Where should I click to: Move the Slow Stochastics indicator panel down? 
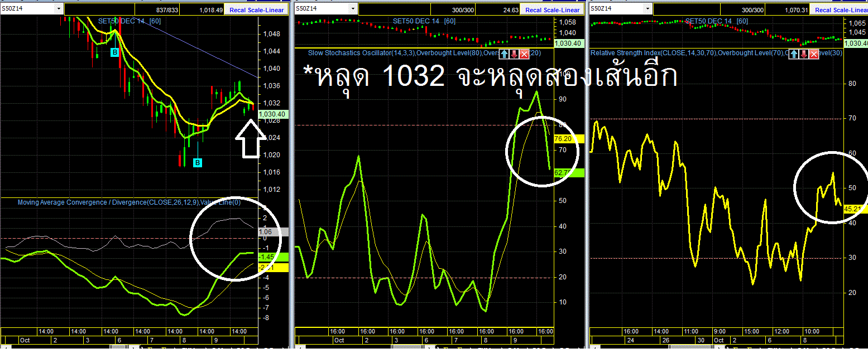click(x=514, y=54)
